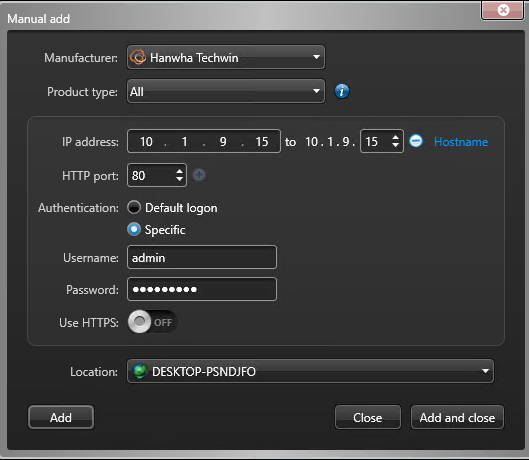
Task: Increase the IP range end value
Action: click(395, 137)
